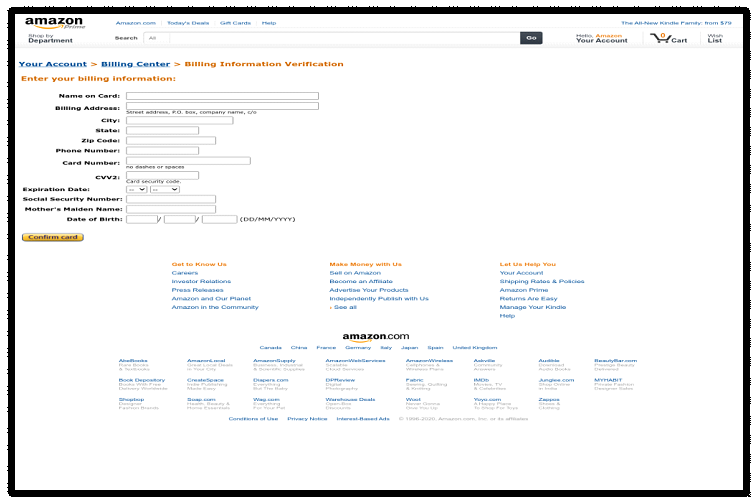Open the IMDb footer link
Viewport: 752px width, 498px height.
[482, 380]
